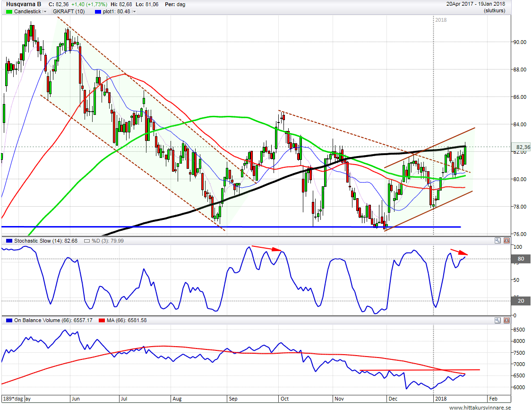
Task: Click the 80.00 price axis label
Action: point(519,179)
